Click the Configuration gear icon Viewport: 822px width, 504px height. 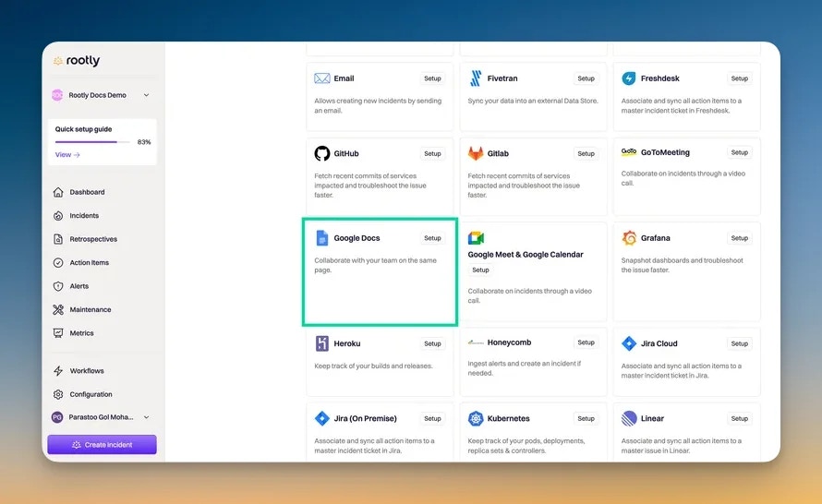tap(58, 394)
